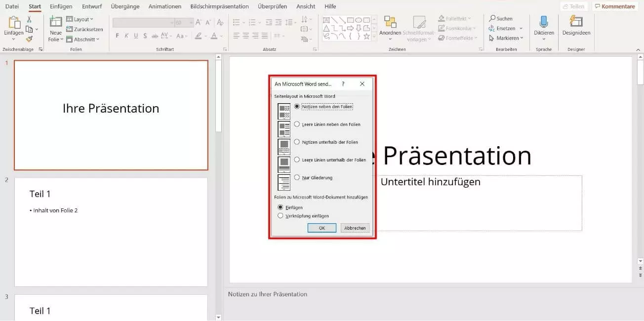Click Abbrechen in the dialog

click(355, 228)
